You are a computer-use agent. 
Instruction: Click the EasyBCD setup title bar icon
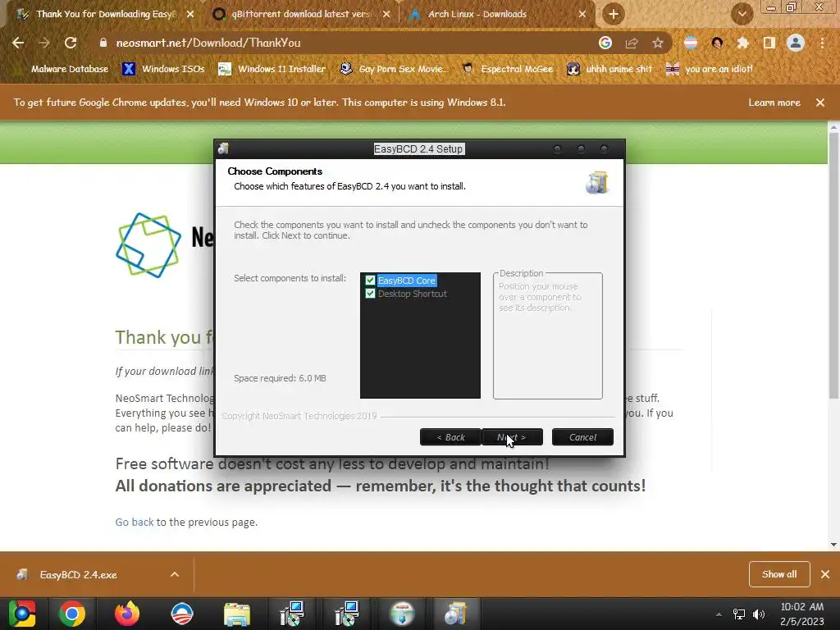coord(223,148)
